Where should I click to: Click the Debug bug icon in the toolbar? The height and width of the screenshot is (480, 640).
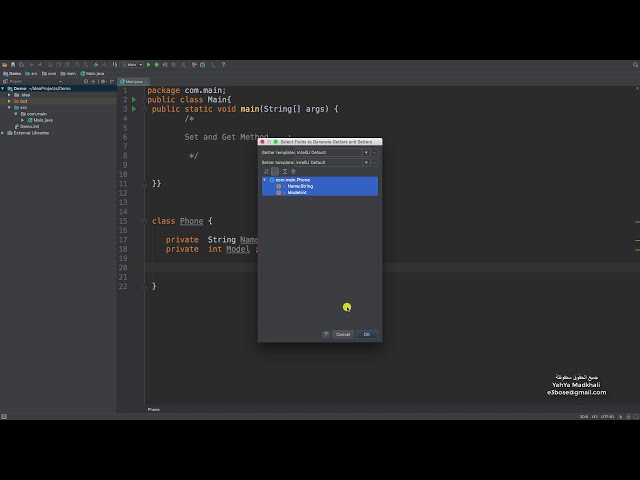coord(157,64)
